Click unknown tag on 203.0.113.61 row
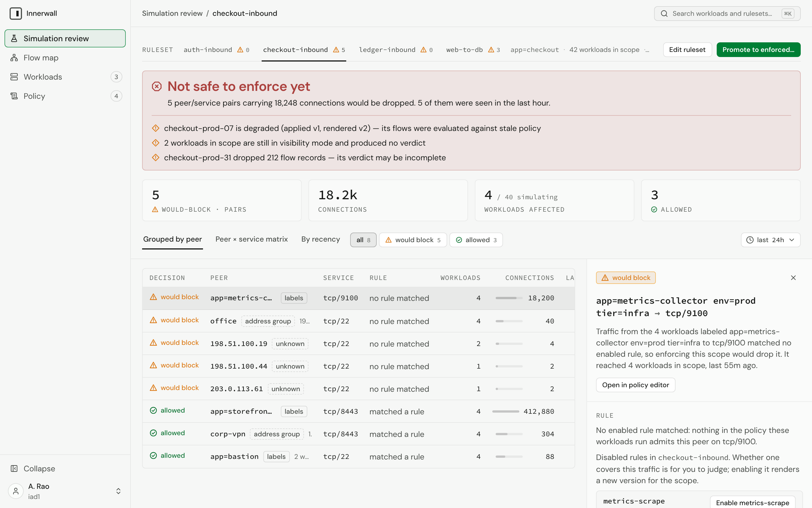 (286, 389)
